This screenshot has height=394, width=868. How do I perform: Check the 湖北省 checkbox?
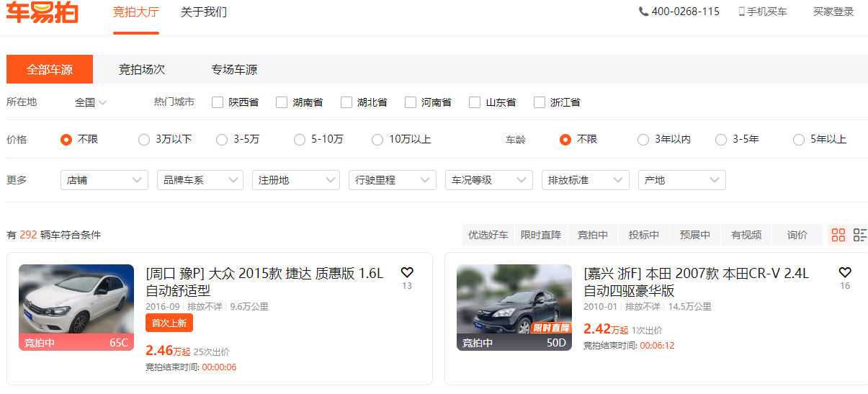[346, 102]
